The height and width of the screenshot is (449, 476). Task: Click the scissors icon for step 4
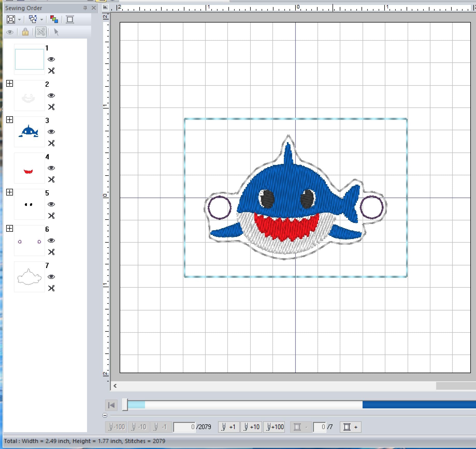coord(51,179)
